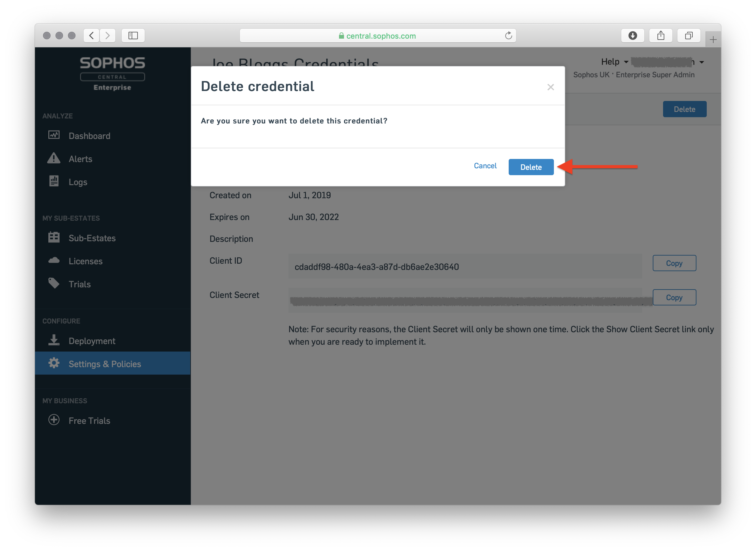Show all tabs overview icon
The image size is (756, 551).
point(688,35)
